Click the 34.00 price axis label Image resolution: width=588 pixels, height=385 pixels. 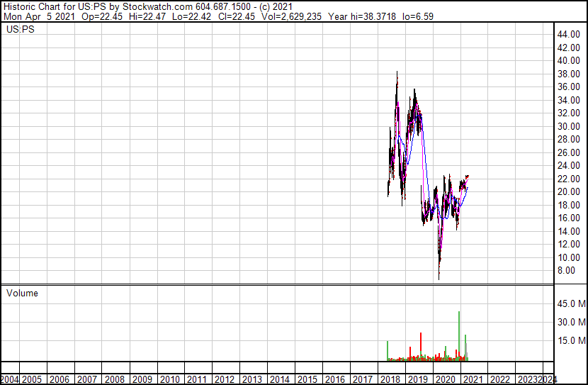tap(569, 100)
